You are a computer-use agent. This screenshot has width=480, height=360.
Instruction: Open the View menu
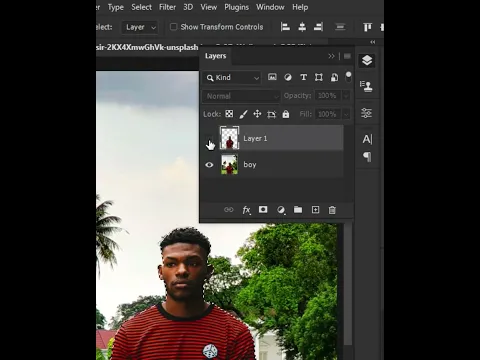point(209,7)
